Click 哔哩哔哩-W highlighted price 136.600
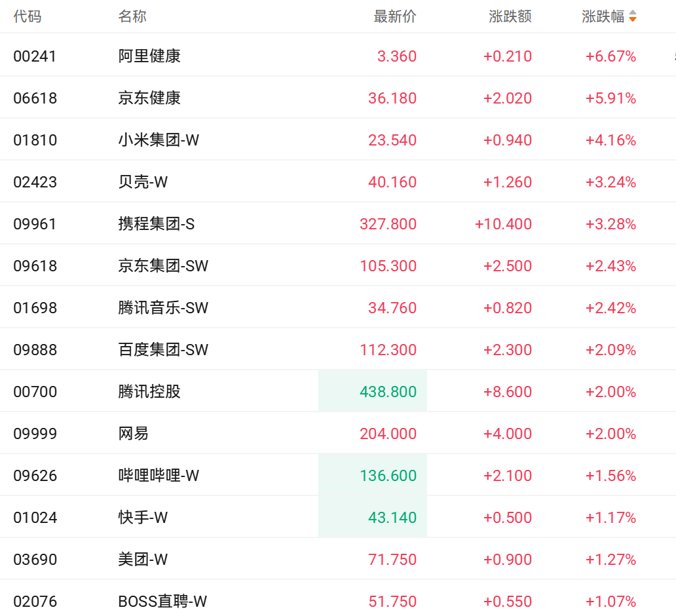The image size is (676, 616). (388, 475)
